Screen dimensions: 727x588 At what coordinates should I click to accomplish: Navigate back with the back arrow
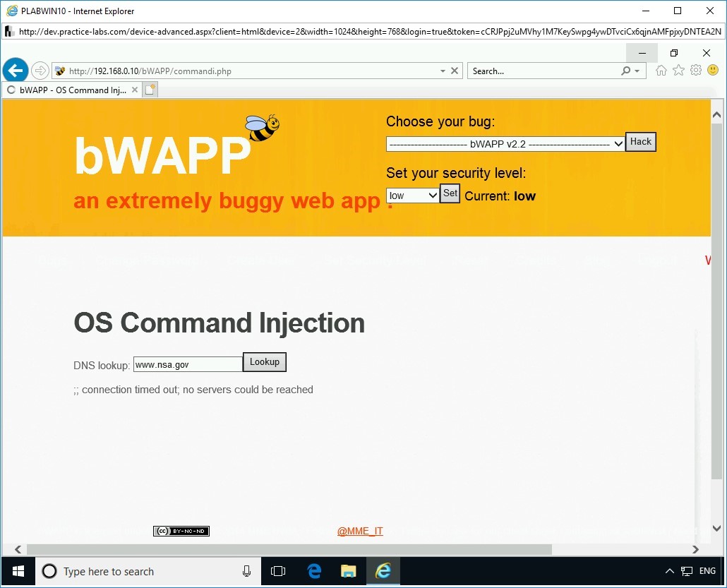15,70
